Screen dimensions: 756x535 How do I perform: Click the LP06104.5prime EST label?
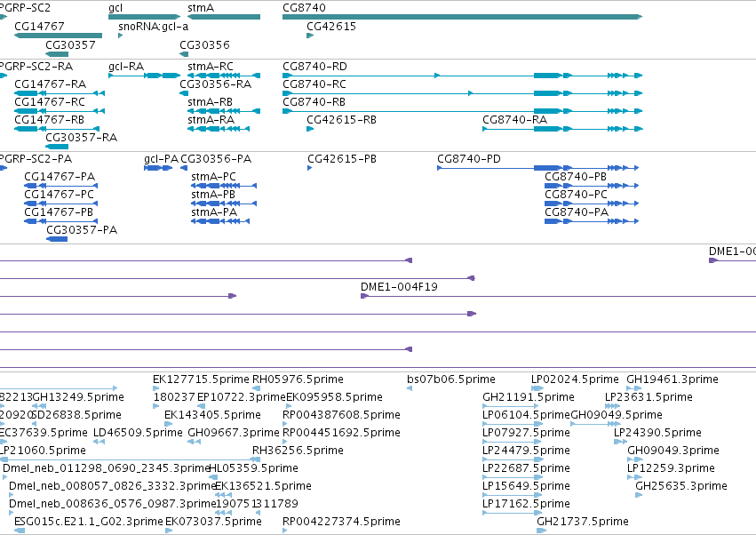(x=527, y=415)
